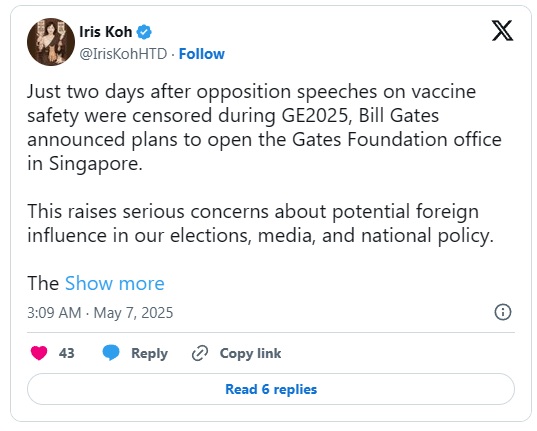Image resolution: width=537 pixels, height=431 pixels.
Task: Open the @IrisKohHTD handle link
Action: tap(123, 54)
